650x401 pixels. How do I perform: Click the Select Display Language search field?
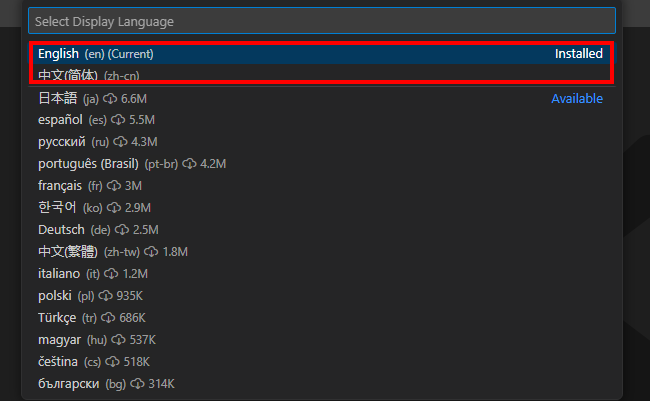[x=320, y=20]
